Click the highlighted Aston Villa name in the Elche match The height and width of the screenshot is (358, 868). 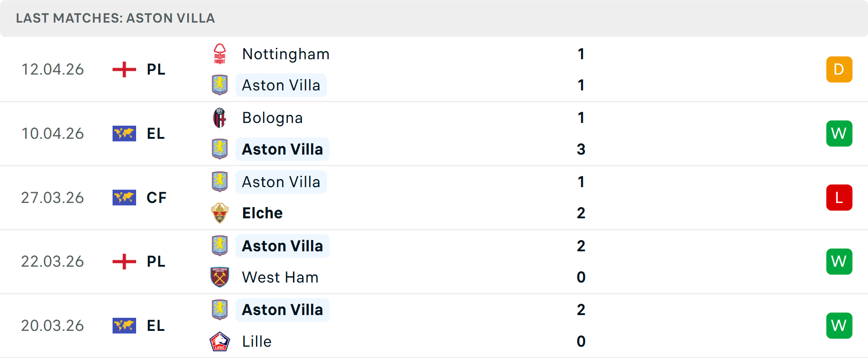pyautogui.click(x=281, y=182)
